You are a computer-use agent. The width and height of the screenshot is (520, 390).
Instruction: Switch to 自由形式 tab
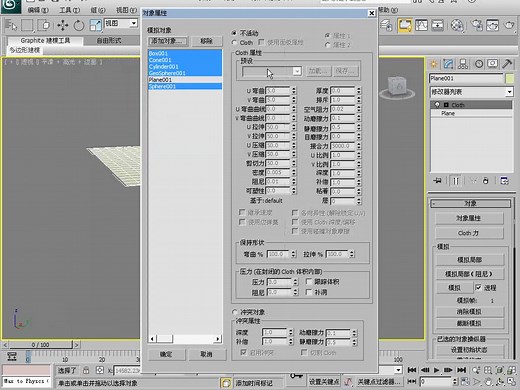pos(109,41)
